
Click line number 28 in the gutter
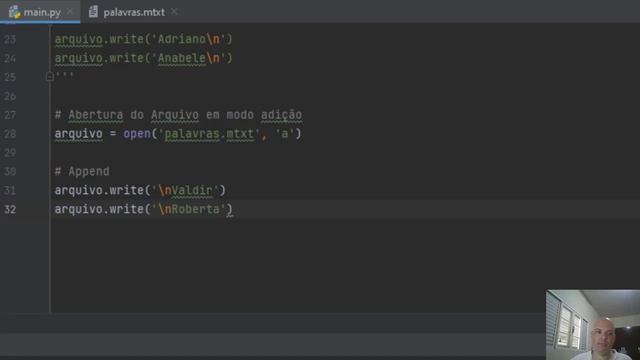click(10, 134)
